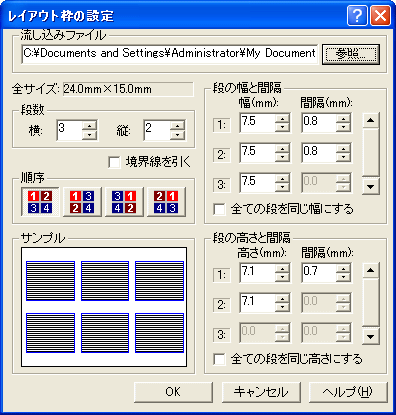Click row 2 height field 7.1
Viewport: 396px width, 415px height.
pyautogui.click(x=257, y=303)
